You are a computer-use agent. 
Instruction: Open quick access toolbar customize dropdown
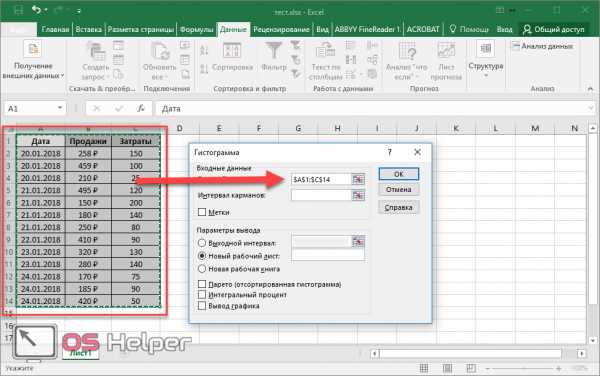point(78,11)
